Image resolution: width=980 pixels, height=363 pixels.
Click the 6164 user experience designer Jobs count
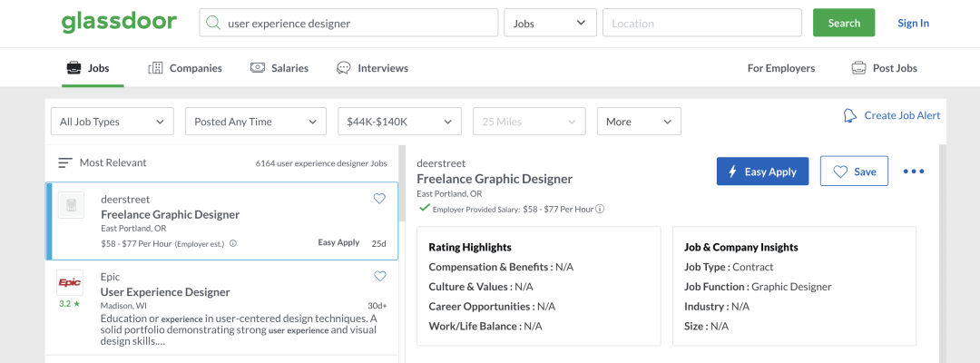[x=321, y=163]
